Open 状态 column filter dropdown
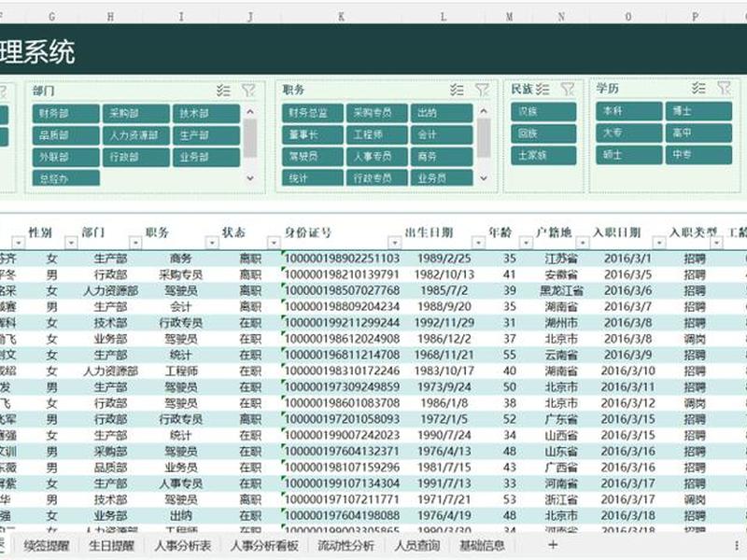747x560 pixels. coord(274,243)
